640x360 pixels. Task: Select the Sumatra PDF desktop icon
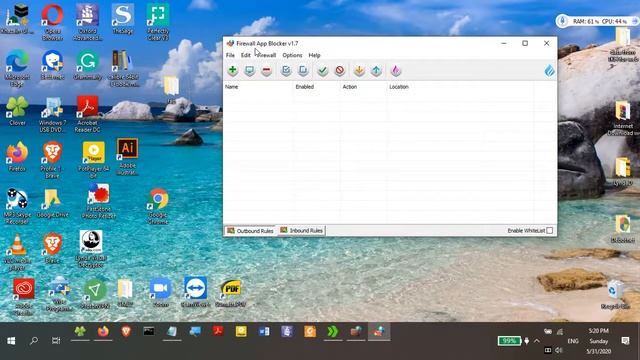coord(231,293)
